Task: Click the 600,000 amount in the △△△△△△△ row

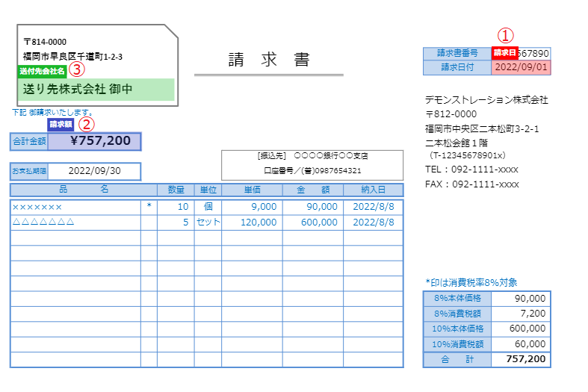Action: [x=313, y=223]
